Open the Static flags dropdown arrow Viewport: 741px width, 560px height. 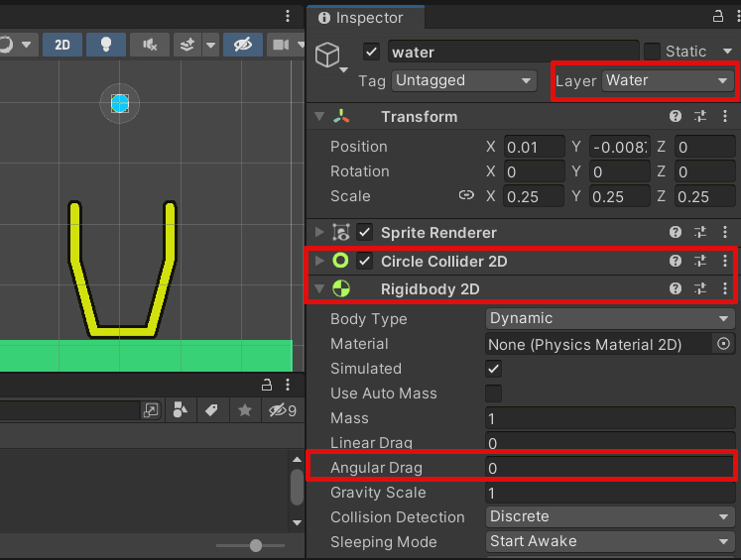pos(727,51)
